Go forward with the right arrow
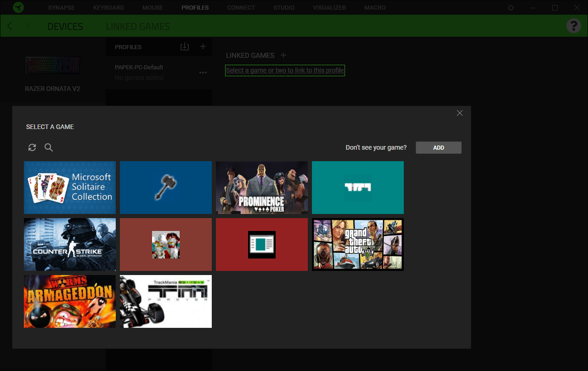Image resolution: width=588 pixels, height=371 pixels. pyautogui.click(x=28, y=26)
